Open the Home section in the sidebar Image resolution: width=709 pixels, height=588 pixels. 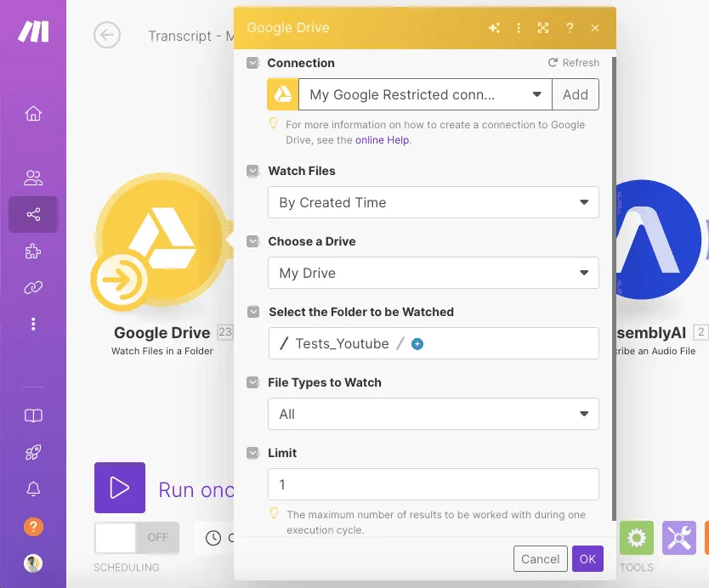click(33, 114)
